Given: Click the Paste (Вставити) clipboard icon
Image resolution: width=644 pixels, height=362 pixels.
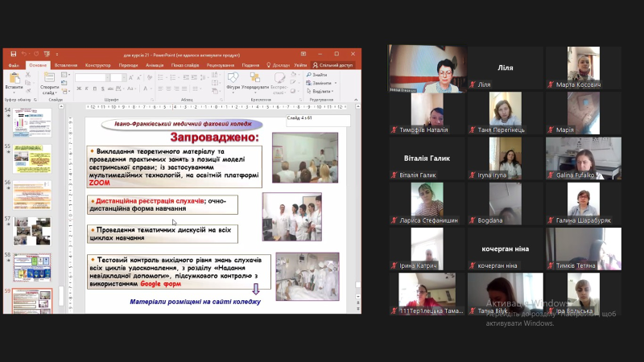Looking at the screenshot, I should (x=14, y=79).
